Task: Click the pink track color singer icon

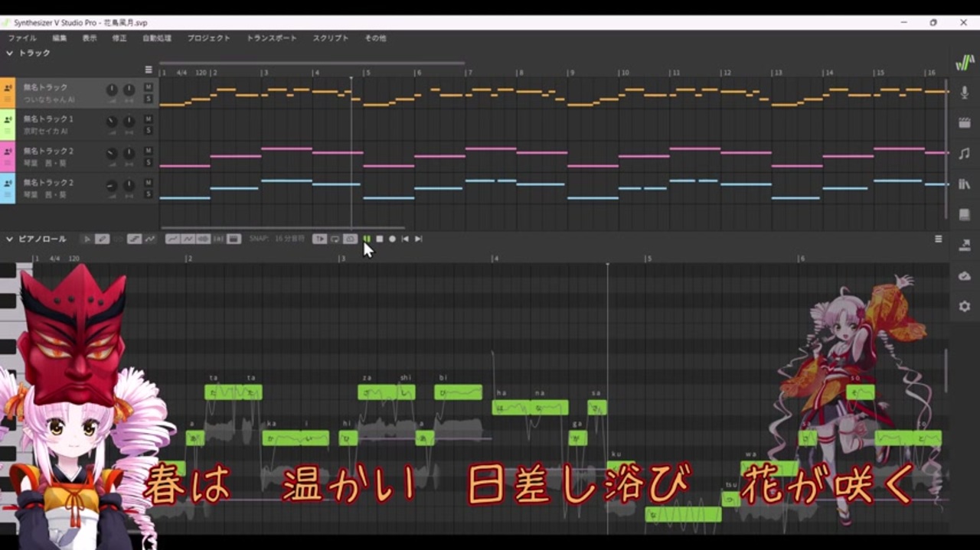Action: (x=8, y=151)
